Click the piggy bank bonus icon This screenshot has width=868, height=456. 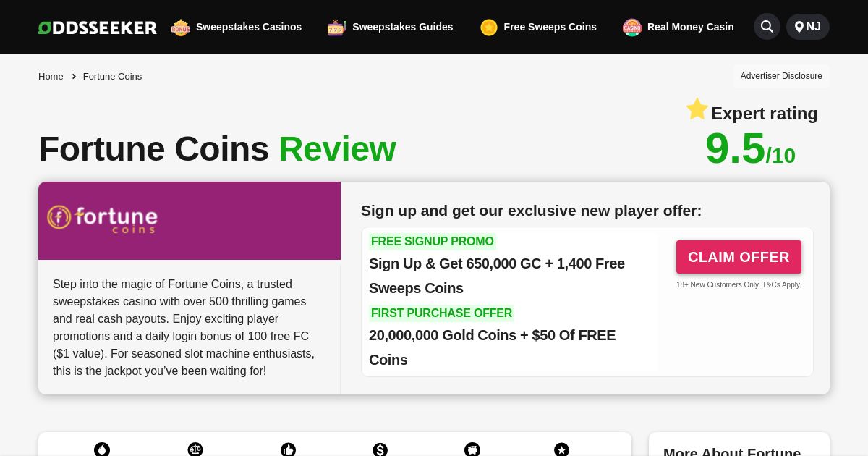click(472, 449)
